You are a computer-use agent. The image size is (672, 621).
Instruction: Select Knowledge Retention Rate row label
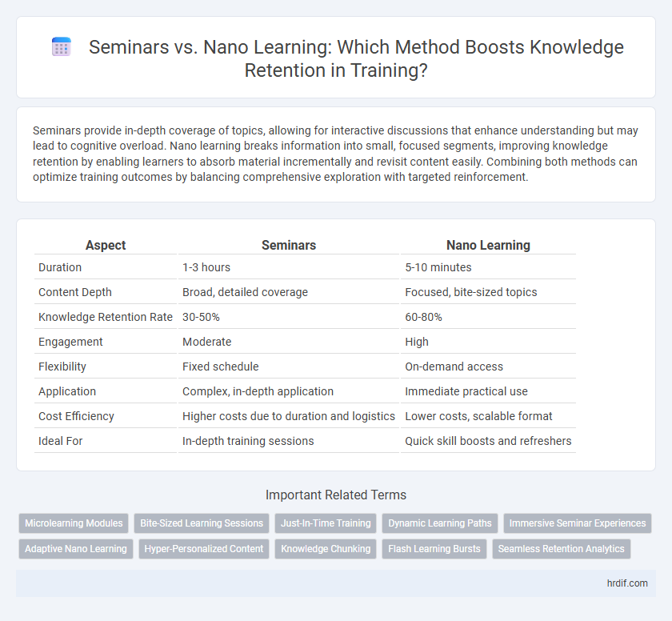coord(106,317)
